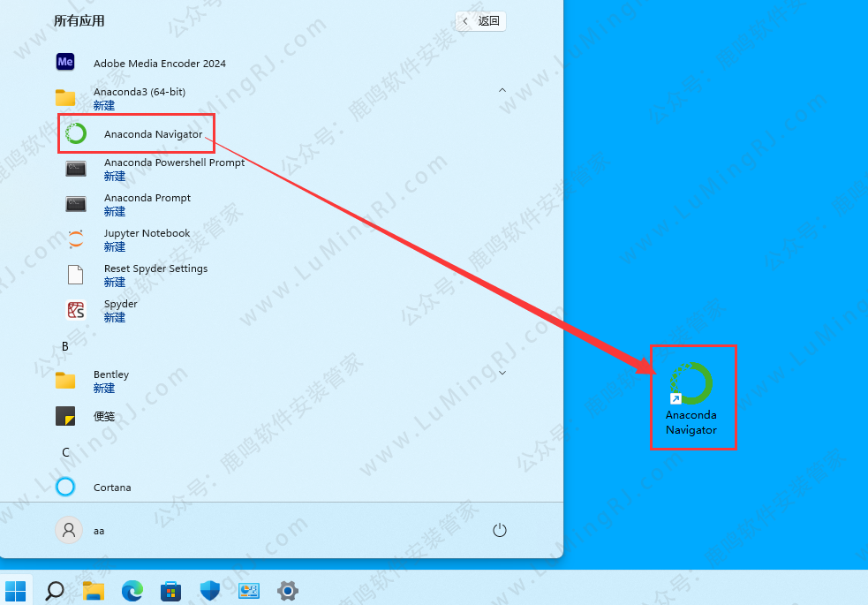This screenshot has height=605, width=868.
Task: Launch Anaconda Navigator from the app list
Action: [152, 134]
